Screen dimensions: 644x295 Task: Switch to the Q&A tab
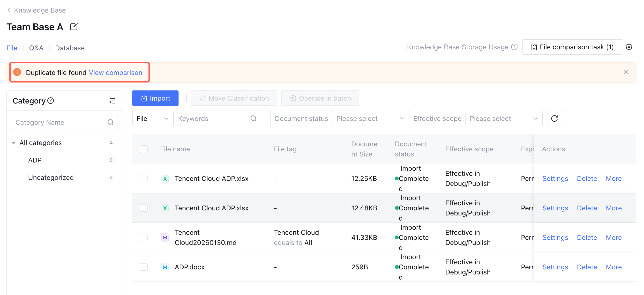36,48
